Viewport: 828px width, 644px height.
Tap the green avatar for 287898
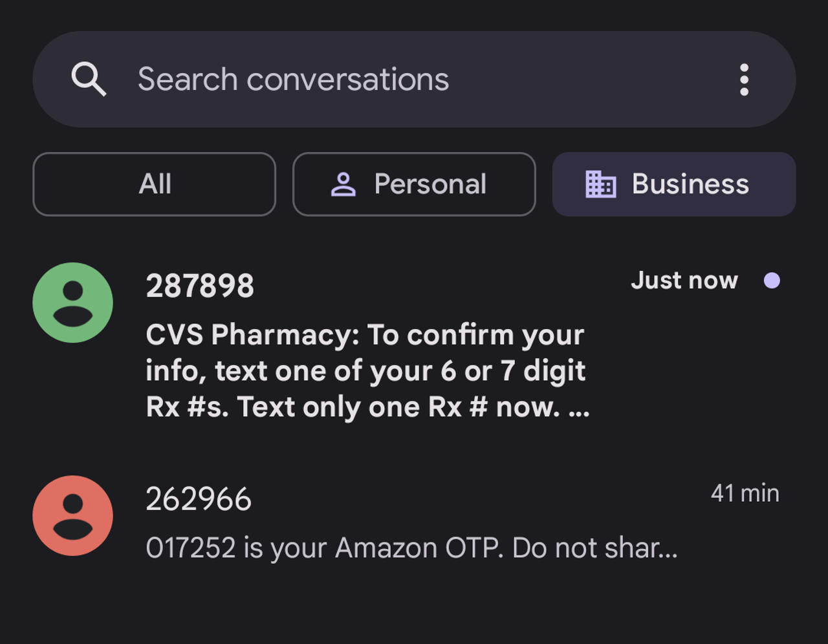pos(73,303)
